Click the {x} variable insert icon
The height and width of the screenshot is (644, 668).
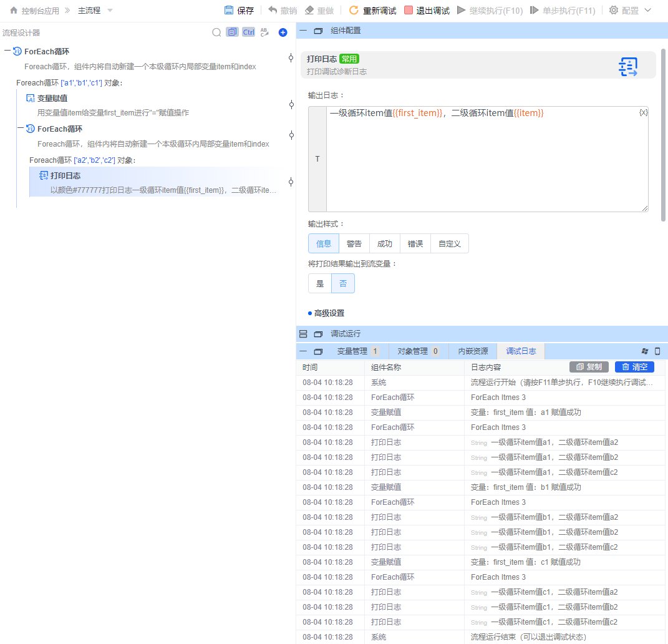pyautogui.click(x=643, y=112)
